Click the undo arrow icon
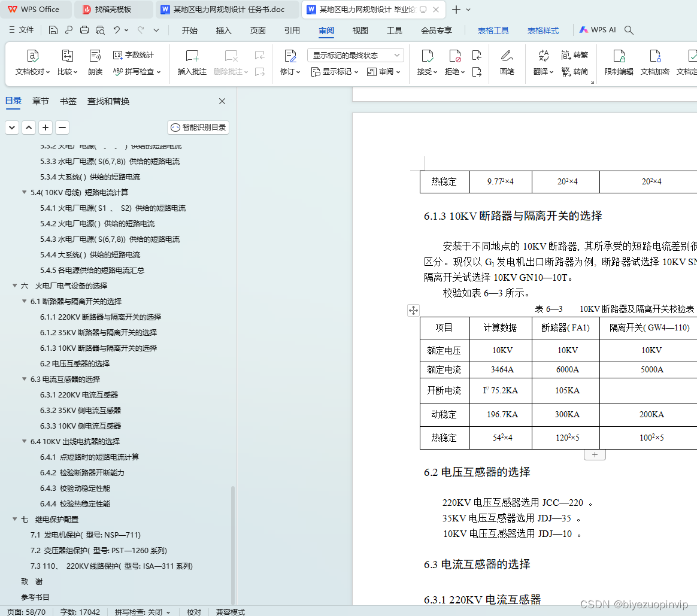 (x=116, y=30)
